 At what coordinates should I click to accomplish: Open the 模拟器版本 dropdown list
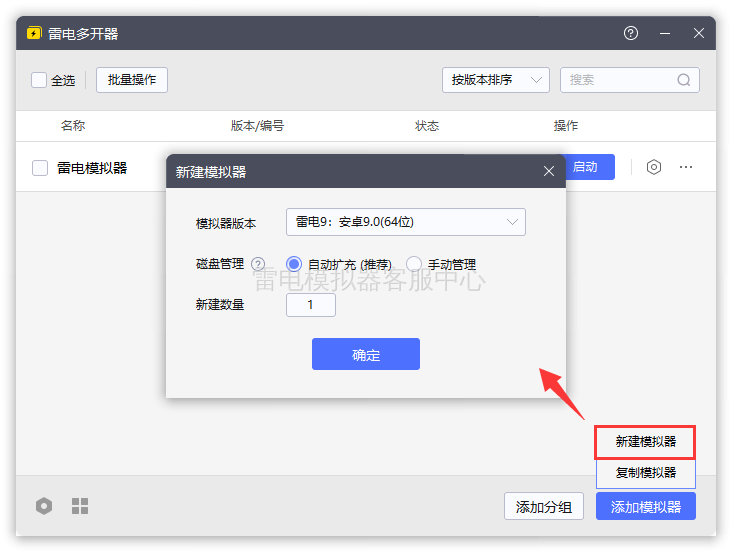(406, 222)
